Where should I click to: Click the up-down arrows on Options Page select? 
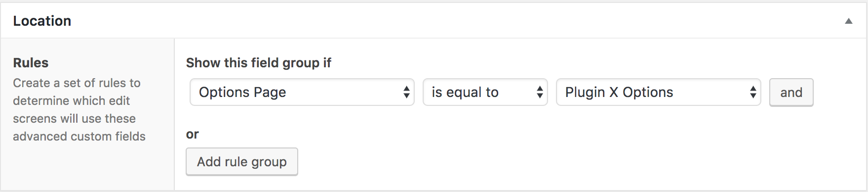[406, 92]
